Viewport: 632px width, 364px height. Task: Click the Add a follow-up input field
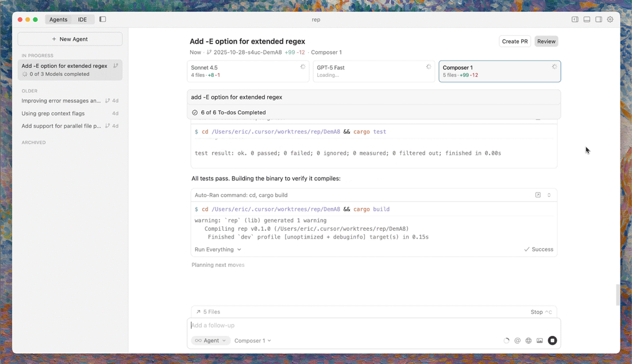click(x=368, y=326)
